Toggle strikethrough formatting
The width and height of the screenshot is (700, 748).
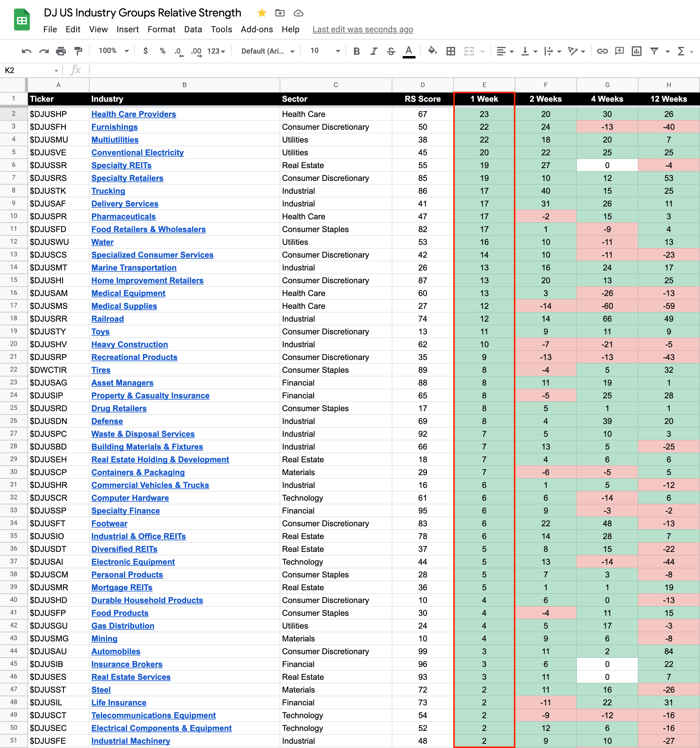tap(391, 51)
